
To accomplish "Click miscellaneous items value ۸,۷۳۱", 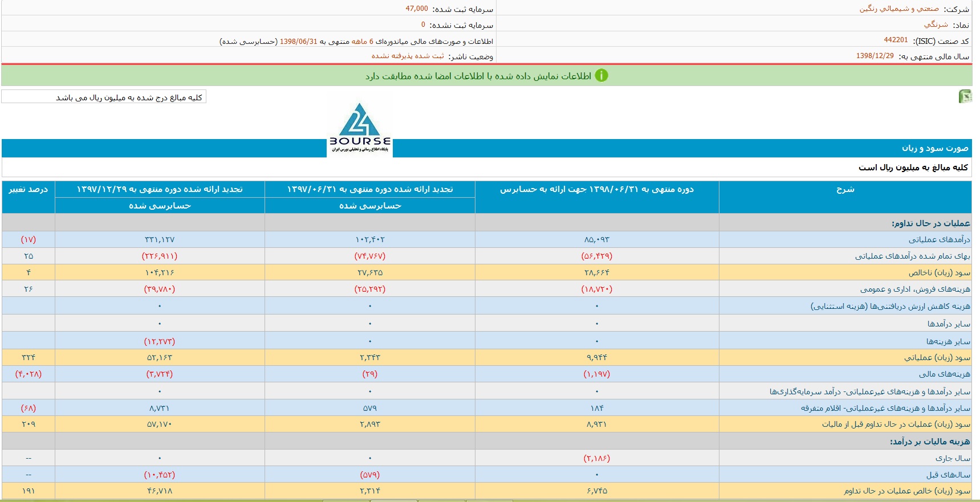I will tap(160, 409).
